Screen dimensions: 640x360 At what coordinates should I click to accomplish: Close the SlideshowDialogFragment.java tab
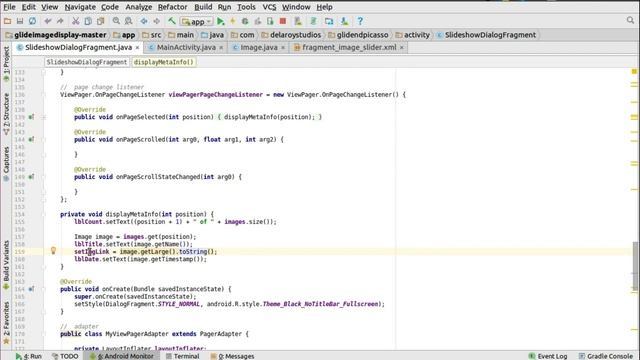[138, 48]
